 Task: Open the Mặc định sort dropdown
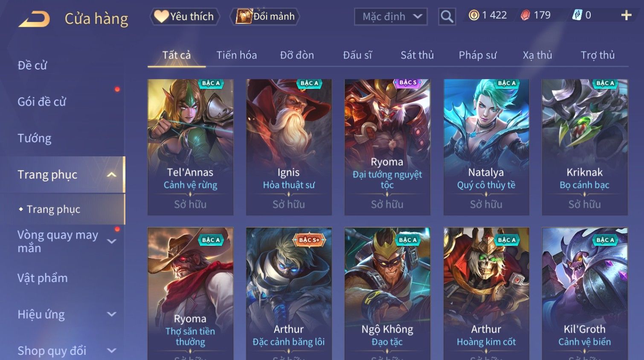click(391, 17)
